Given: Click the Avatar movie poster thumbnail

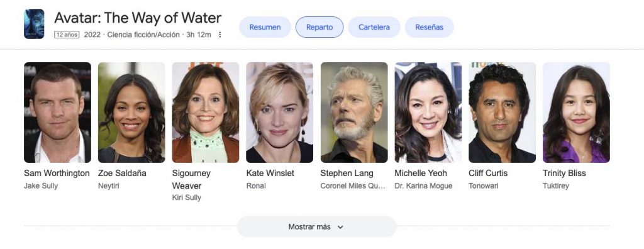Looking at the screenshot, I should pos(34,24).
